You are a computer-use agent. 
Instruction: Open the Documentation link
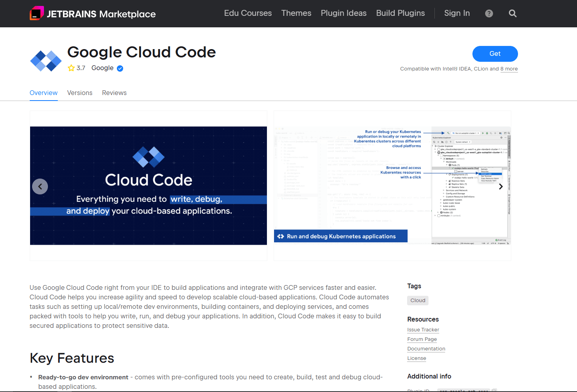coord(426,349)
